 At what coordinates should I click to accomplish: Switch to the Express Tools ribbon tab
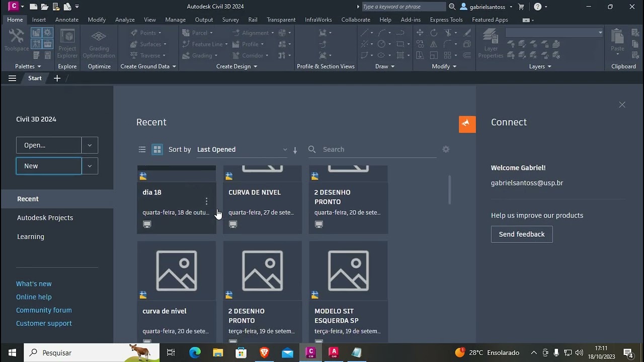(446, 20)
